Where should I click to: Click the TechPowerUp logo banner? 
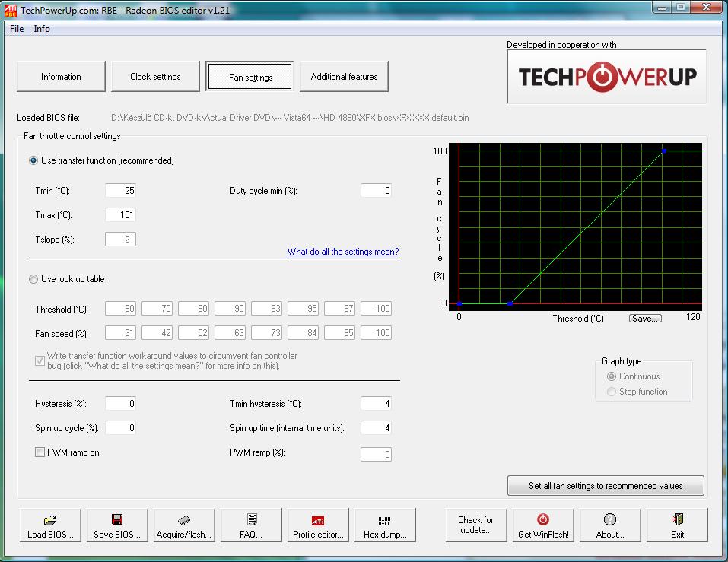[607, 77]
